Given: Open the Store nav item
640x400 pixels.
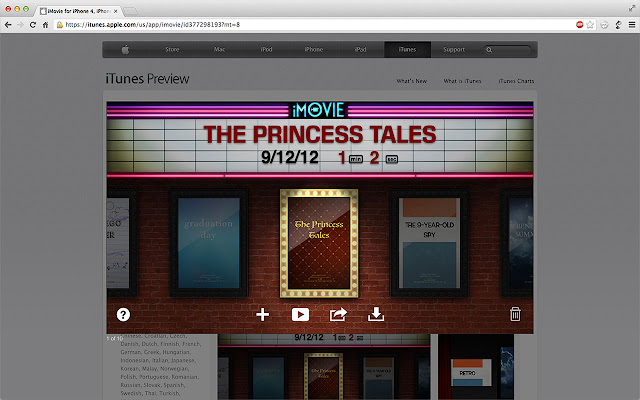Looking at the screenshot, I should pos(172,49).
